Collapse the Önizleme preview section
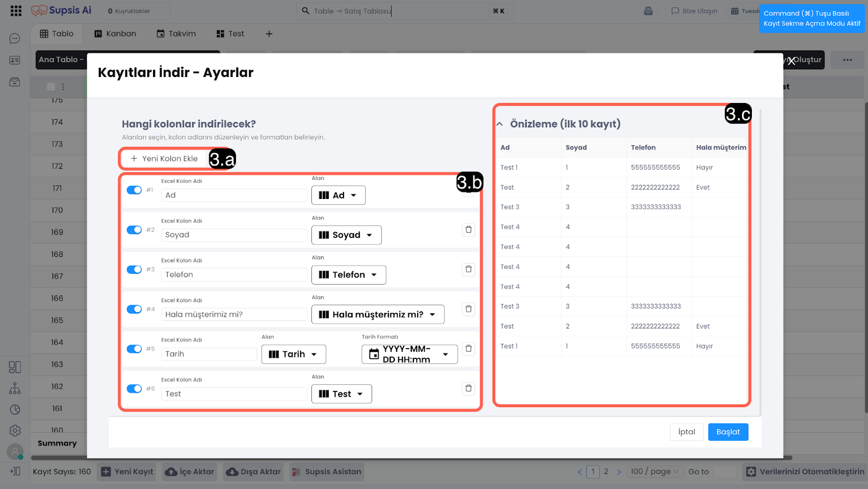This screenshot has width=868, height=489. point(500,124)
